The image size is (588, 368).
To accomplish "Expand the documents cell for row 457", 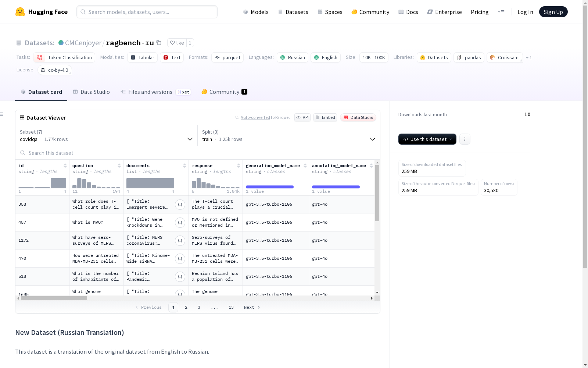I will (180, 223).
